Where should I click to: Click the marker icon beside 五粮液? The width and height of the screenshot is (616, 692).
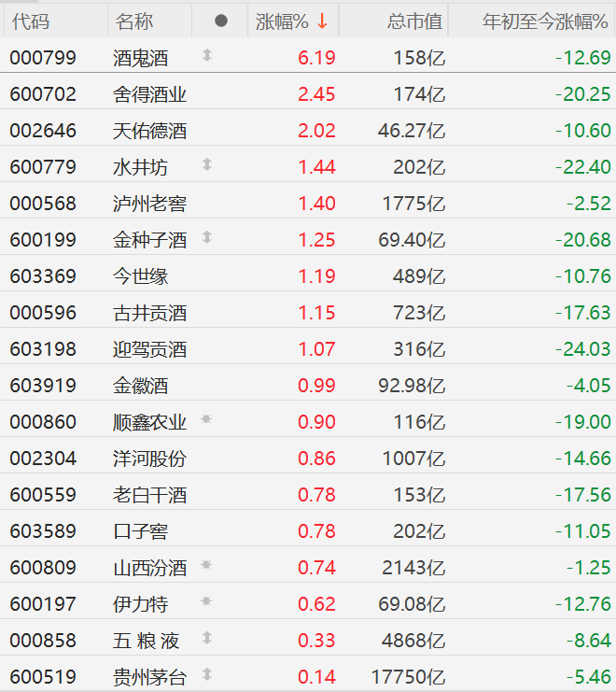[x=207, y=638]
